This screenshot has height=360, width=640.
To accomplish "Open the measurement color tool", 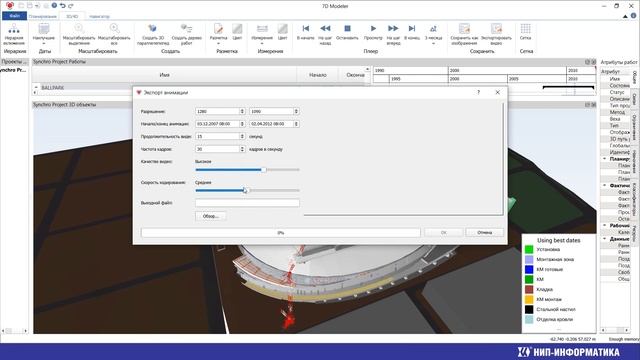I will point(282,32).
